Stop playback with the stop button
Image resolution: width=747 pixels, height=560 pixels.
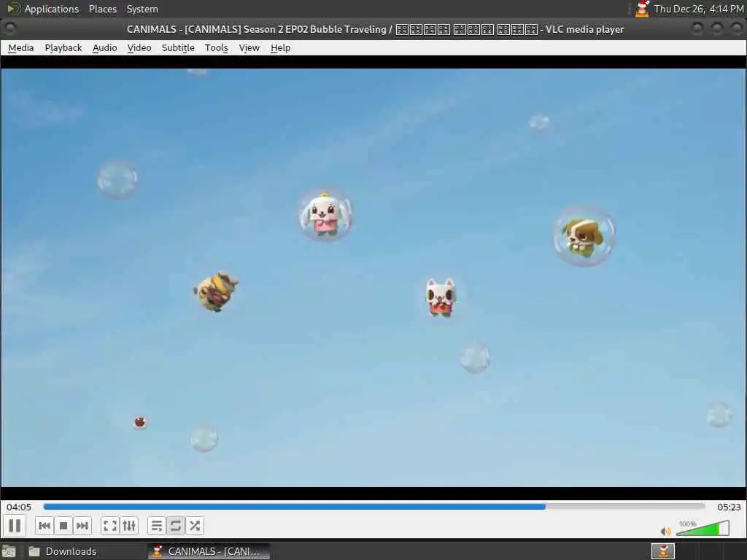tap(63, 526)
